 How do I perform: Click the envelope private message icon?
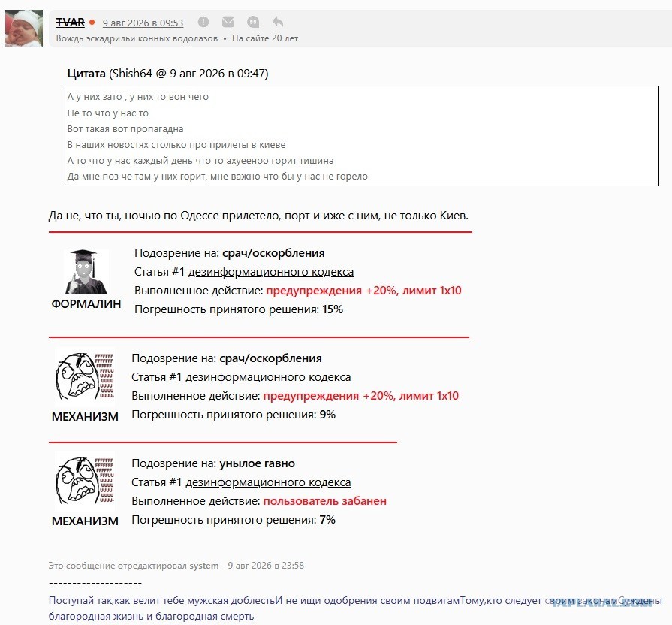(x=228, y=22)
